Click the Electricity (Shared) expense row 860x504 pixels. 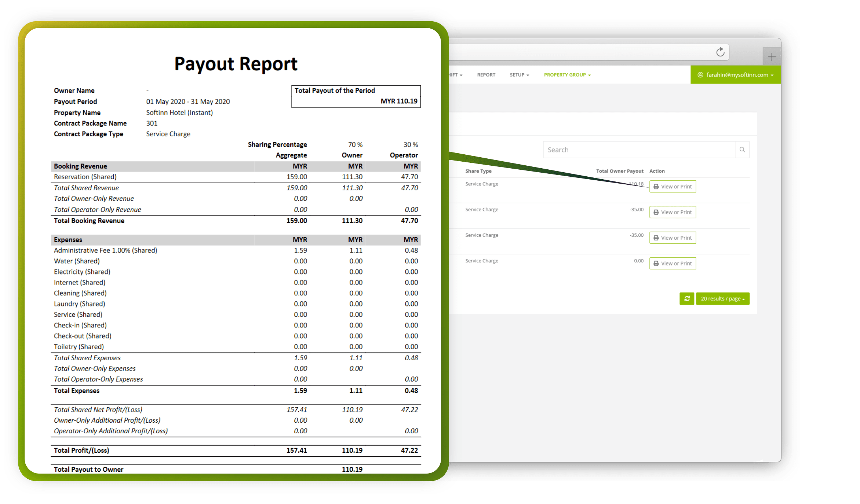(x=236, y=272)
